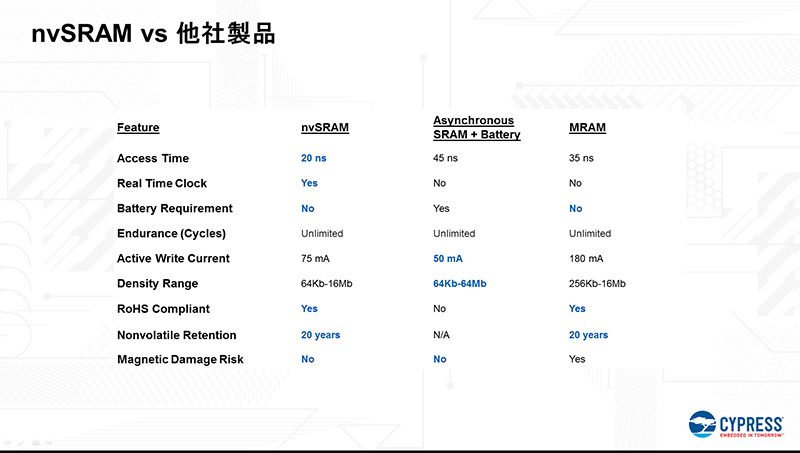Select the 'Asynchronous SRAM + Battery' header
800x453 pixels.
477,128
